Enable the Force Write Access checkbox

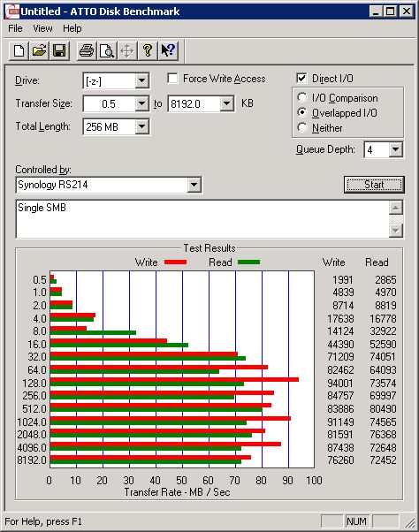(172, 79)
